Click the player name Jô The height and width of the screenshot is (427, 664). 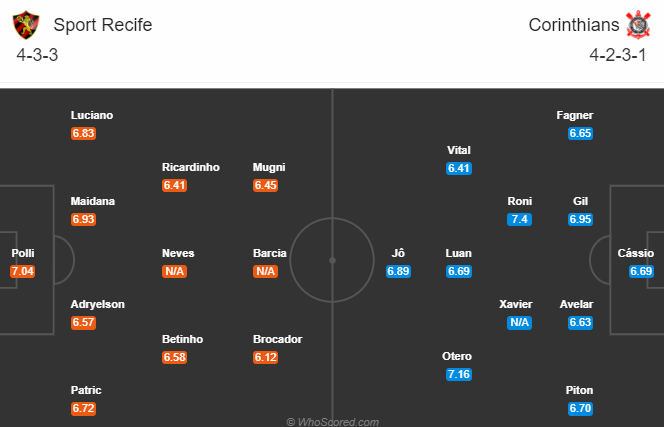[x=398, y=253]
